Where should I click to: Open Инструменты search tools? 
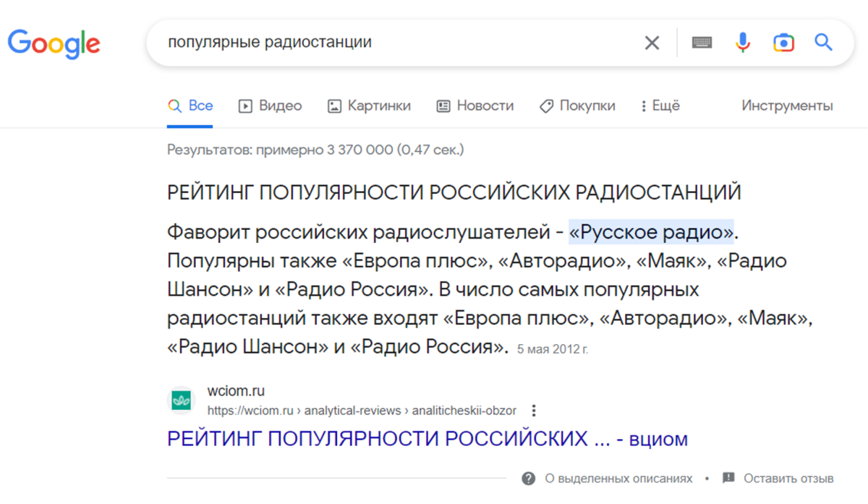coord(787,106)
